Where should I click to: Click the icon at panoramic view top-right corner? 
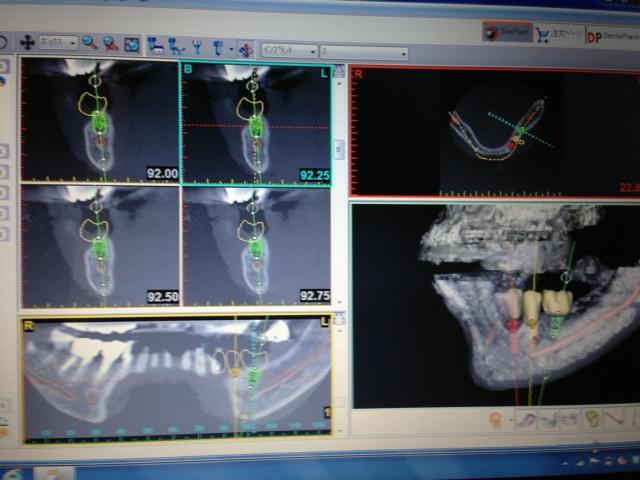point(339,319)
